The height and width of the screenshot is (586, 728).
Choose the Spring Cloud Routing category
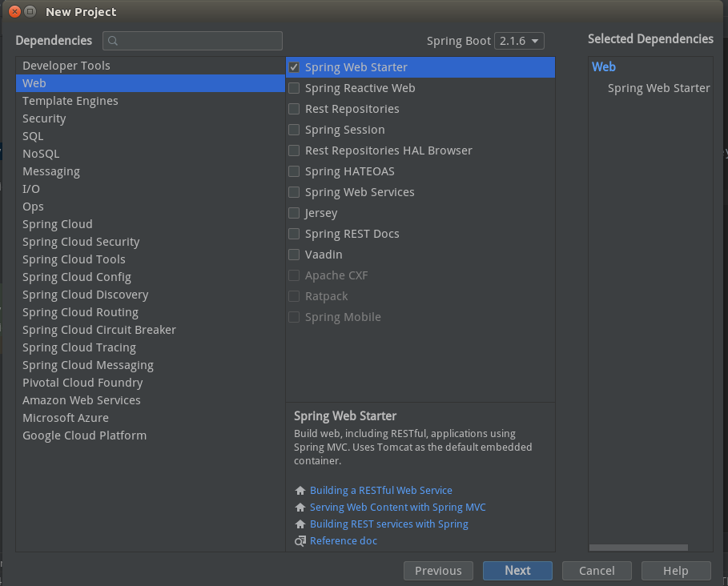click(x=151, y=313)
